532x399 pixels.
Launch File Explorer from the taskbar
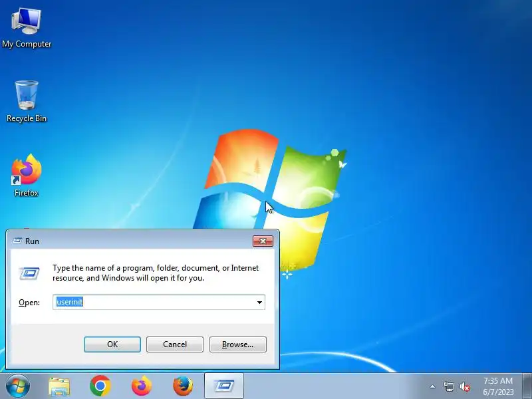[x=59, y=386]
